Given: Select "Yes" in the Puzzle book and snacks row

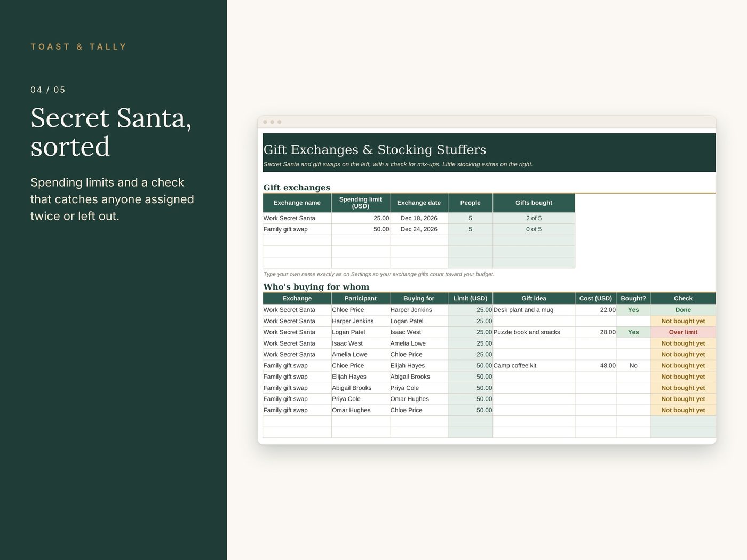Looking at the screenshot, I should [633, 332].
